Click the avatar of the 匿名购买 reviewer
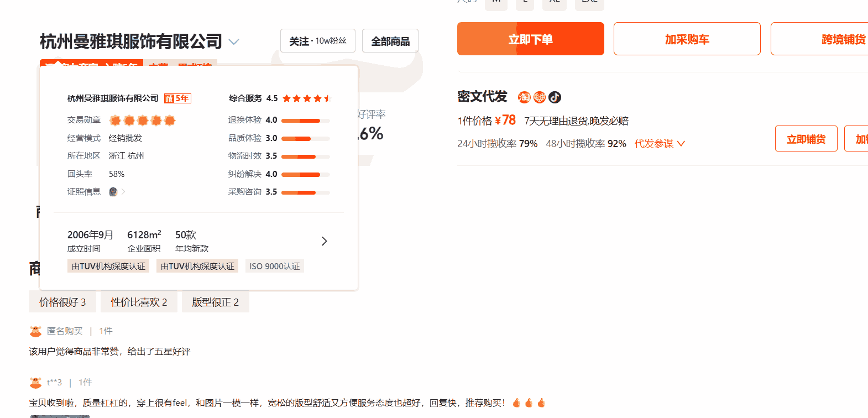This screenshot has width=868, height=418. click(35, 331)
